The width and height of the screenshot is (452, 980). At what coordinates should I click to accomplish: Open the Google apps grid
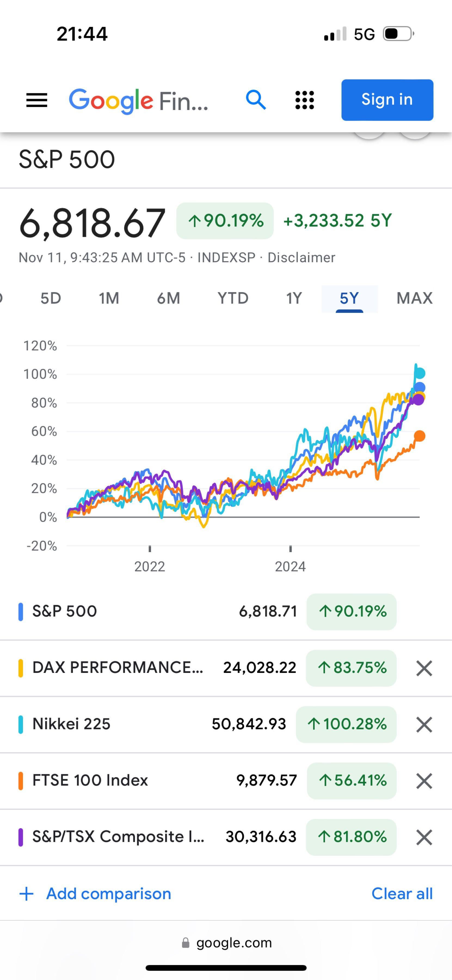pos(305,100)
